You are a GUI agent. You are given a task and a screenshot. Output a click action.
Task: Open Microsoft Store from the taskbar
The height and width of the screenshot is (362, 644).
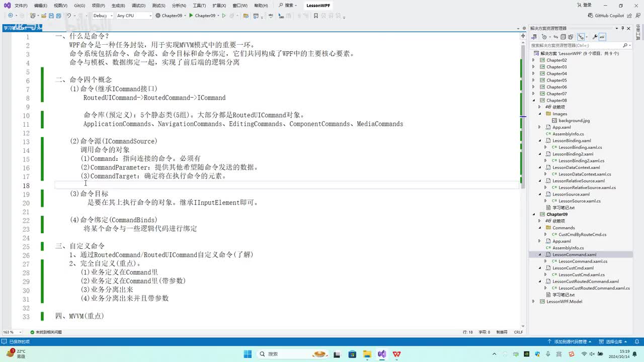tap(352, 354)
